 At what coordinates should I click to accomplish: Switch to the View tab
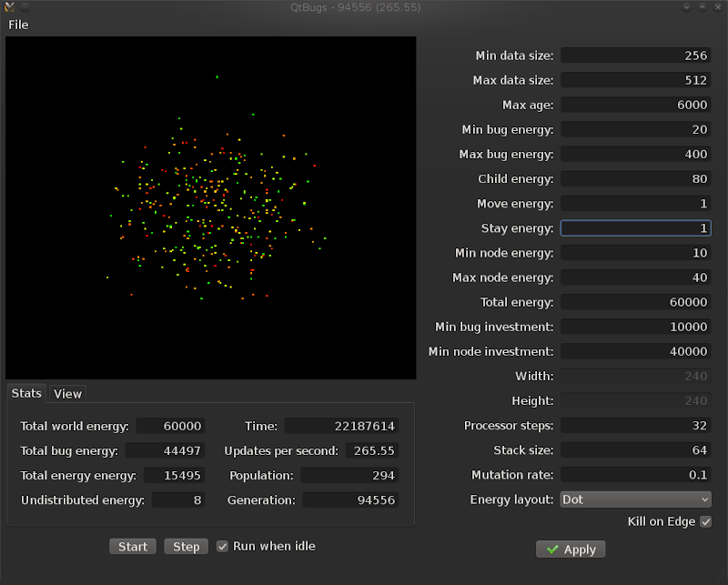67,394
